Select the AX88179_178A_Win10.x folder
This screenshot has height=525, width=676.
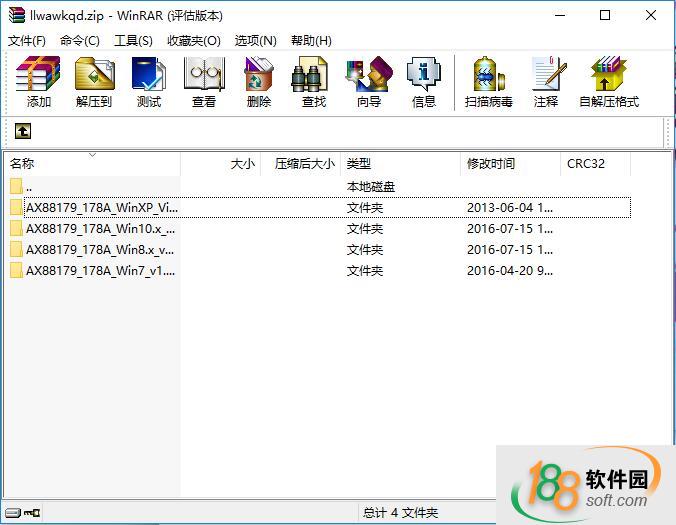tap(99, 229)
